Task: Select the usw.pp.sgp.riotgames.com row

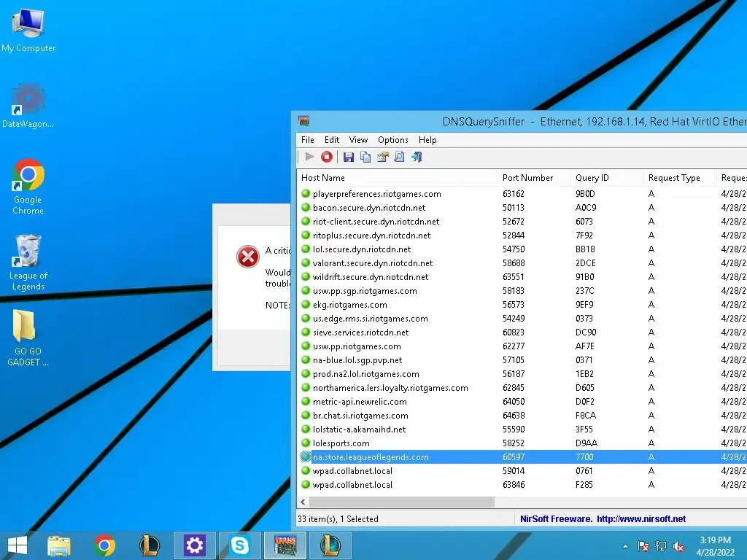Action: pos(522,290)
